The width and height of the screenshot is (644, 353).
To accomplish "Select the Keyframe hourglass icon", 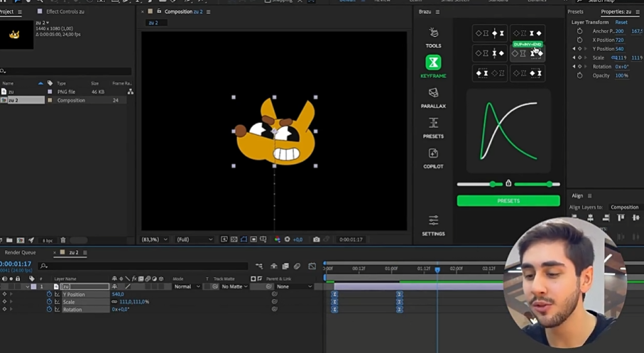I will click(433, 63).
